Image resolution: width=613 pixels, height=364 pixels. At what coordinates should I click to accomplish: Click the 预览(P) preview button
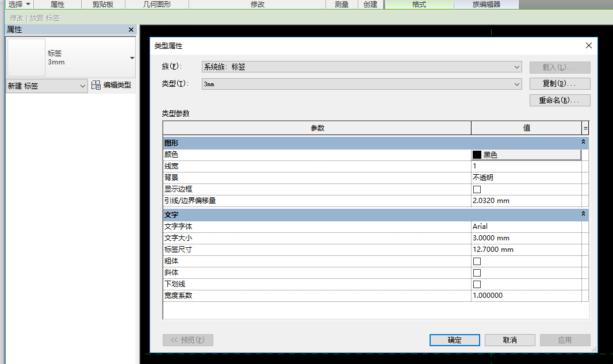[x=188, y=340]
